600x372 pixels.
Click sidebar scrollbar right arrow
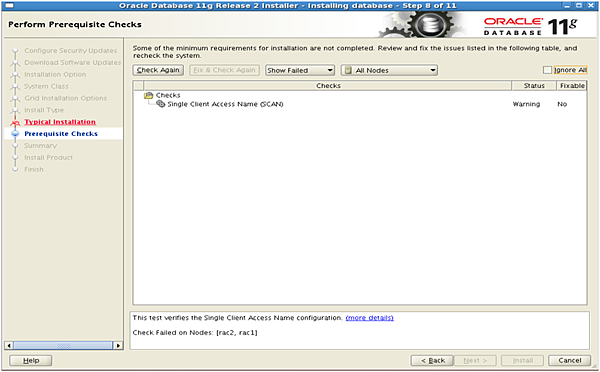[x=118, y=346]
